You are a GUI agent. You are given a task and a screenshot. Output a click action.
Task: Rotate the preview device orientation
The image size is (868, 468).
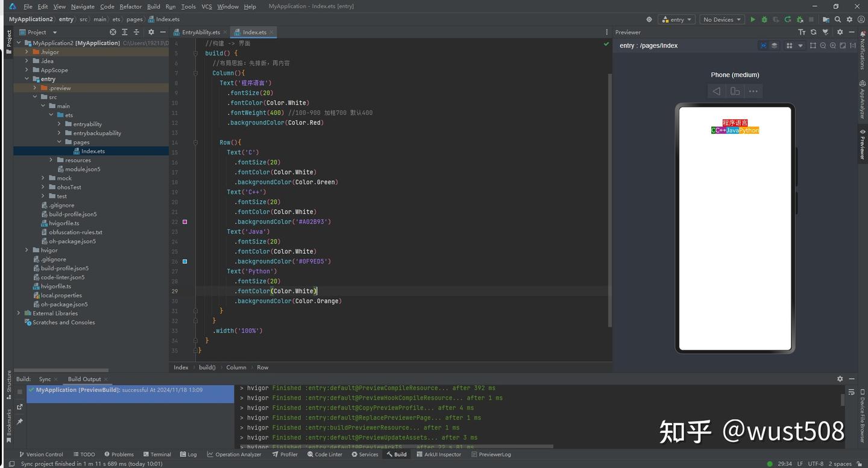[x=735, y=92]
